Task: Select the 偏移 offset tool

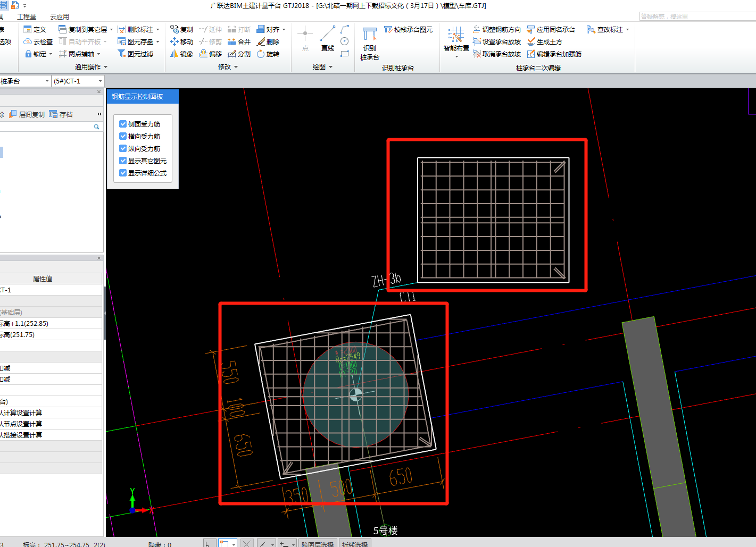Action: pos(210,54)
